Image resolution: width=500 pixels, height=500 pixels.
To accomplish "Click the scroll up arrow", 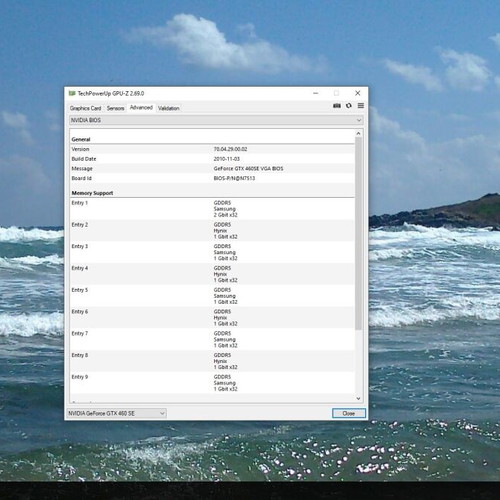I will pyautogui.click(x=358, y=133).
